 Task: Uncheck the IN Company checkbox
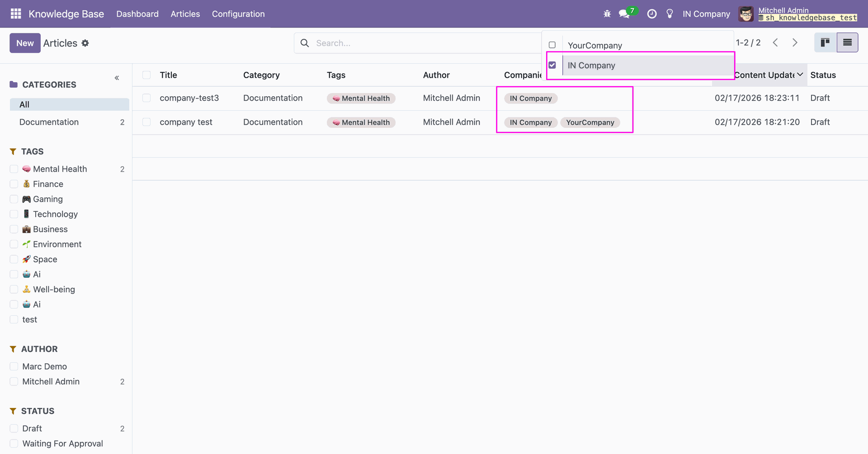[552, 65]
